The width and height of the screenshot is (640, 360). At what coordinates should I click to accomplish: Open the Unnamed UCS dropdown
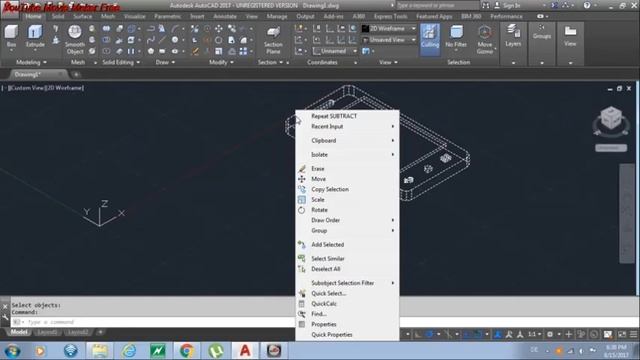coord(335,51)
